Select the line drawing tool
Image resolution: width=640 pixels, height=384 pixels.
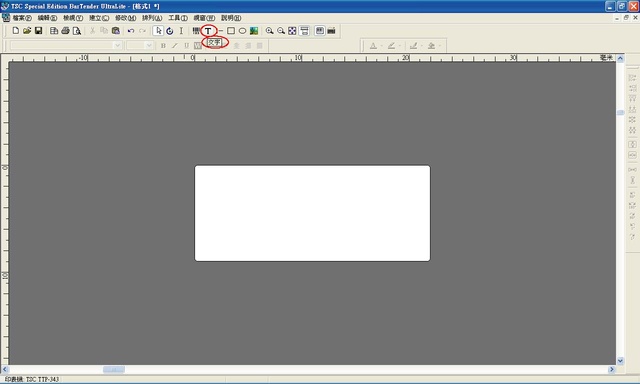(220, 31)
